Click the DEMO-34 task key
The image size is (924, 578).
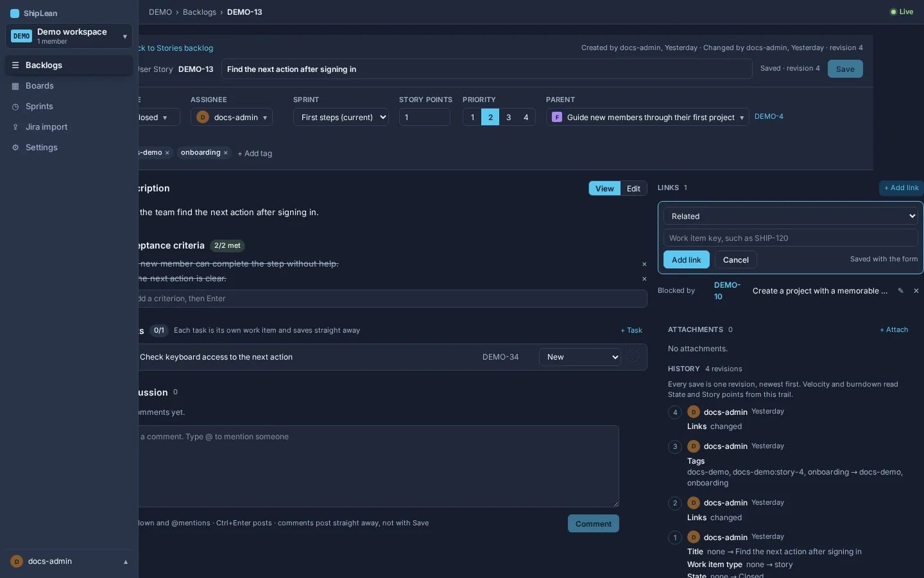501,357
